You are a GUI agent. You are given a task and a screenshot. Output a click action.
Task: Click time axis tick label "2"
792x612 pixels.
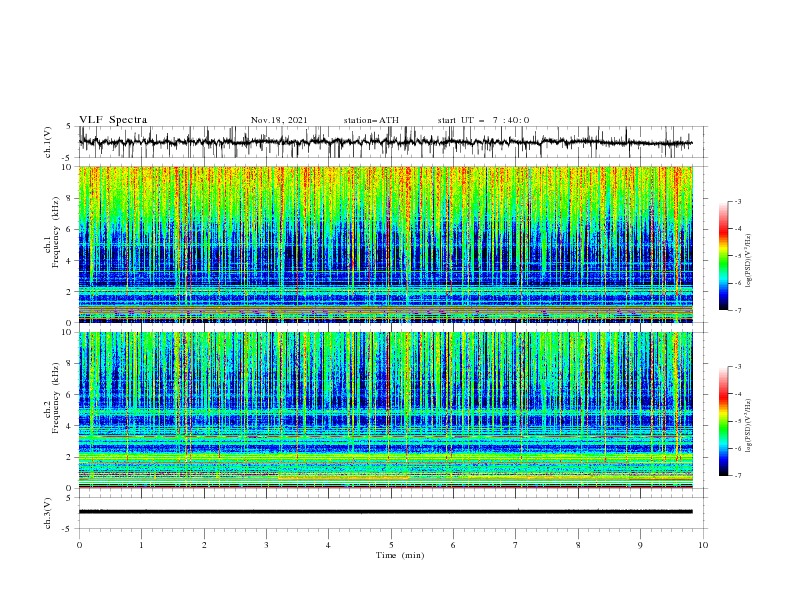(x=204, y=545)
